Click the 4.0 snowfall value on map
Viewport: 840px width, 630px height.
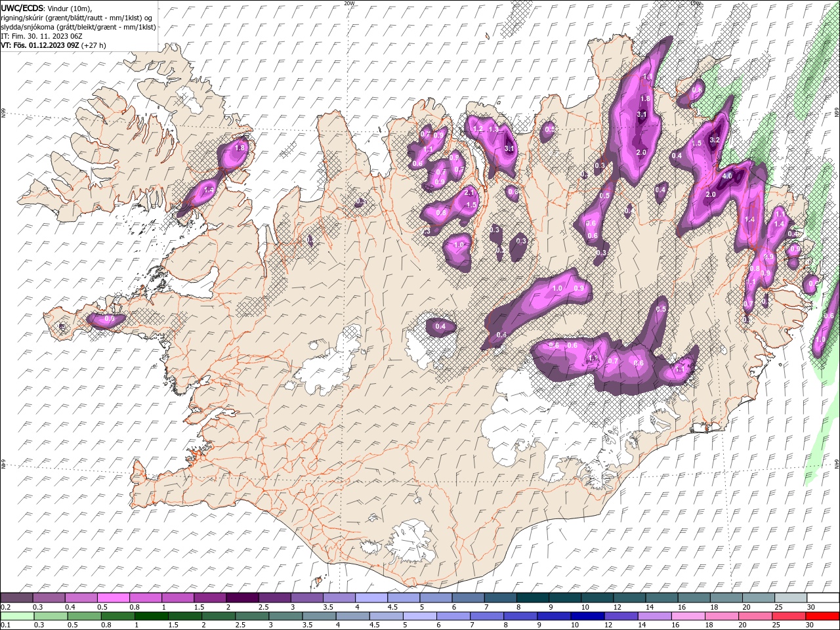[726, 177]
